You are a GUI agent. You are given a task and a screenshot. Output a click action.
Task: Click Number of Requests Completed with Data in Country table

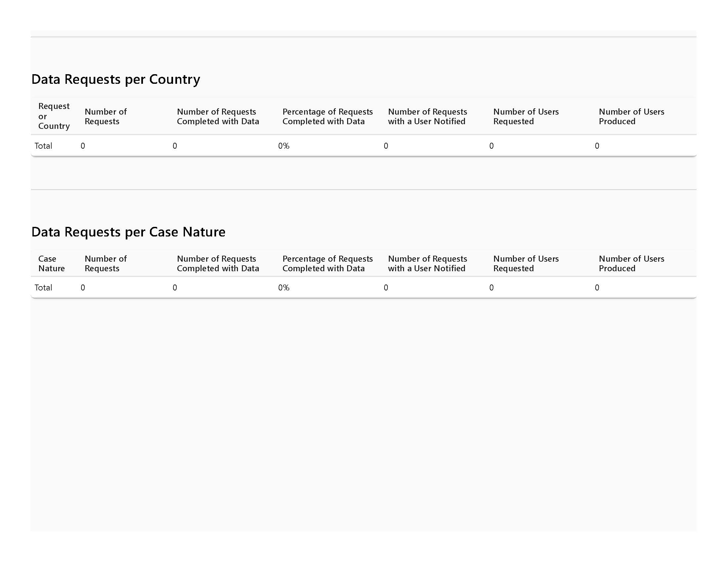click(x=218, y=116)
